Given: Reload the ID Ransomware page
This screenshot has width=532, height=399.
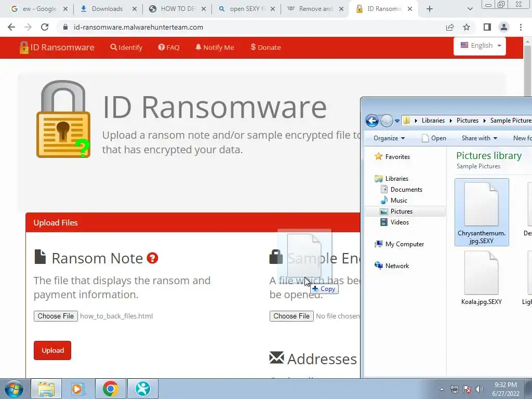Looking at the screenshot, I should 45,27.
